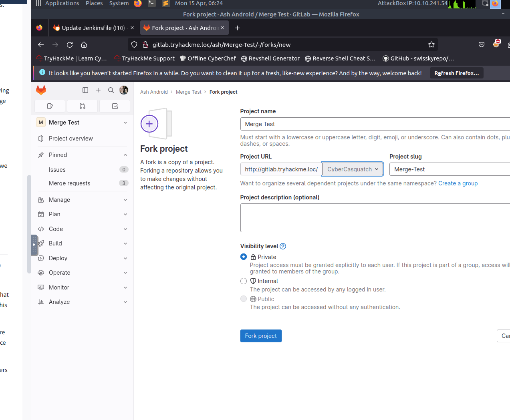Click Refresh Firefox button
Viewport: 510px width, 420px height.
tap(457, 73)
